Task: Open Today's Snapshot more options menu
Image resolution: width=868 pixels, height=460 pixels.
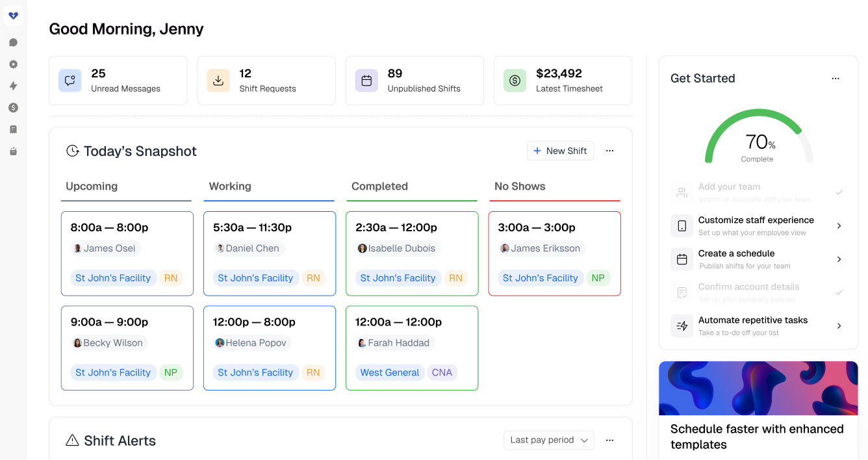Action: tap(609, 151)
